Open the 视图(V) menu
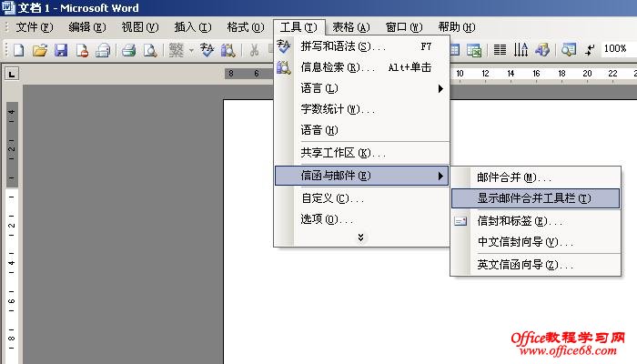 [140, 27]
